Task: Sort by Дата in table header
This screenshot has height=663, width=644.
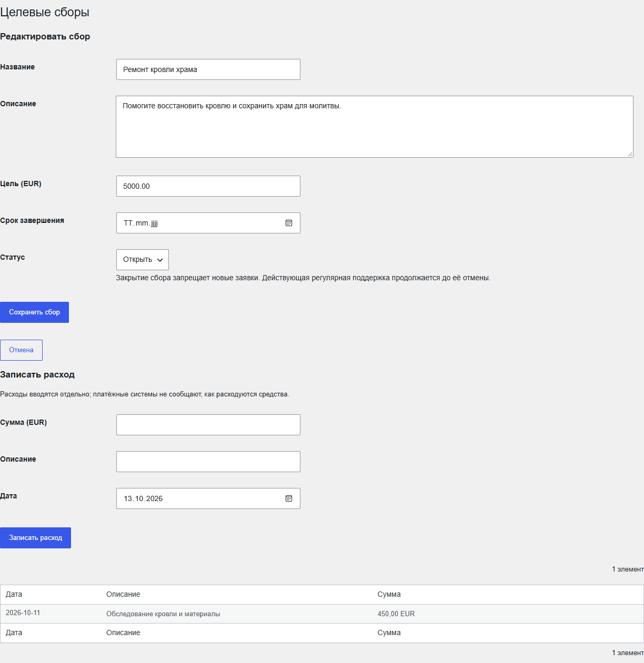Action: pyautogui.click(x=14, y=594)
